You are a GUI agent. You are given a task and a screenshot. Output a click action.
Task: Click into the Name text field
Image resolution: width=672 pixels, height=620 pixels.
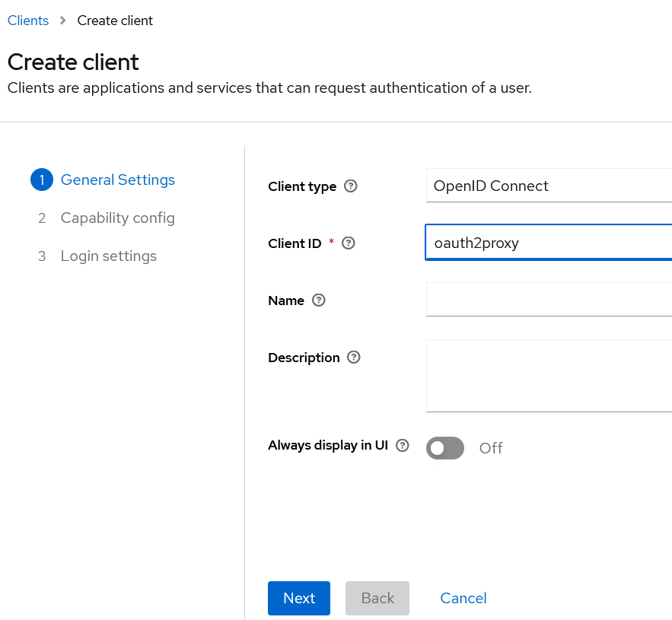click(548, 300)
